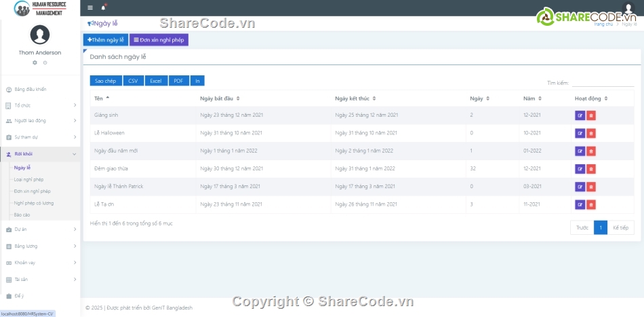Select Ngày lễ submenu item
The image size is (644, 317).
click(22, 168)
